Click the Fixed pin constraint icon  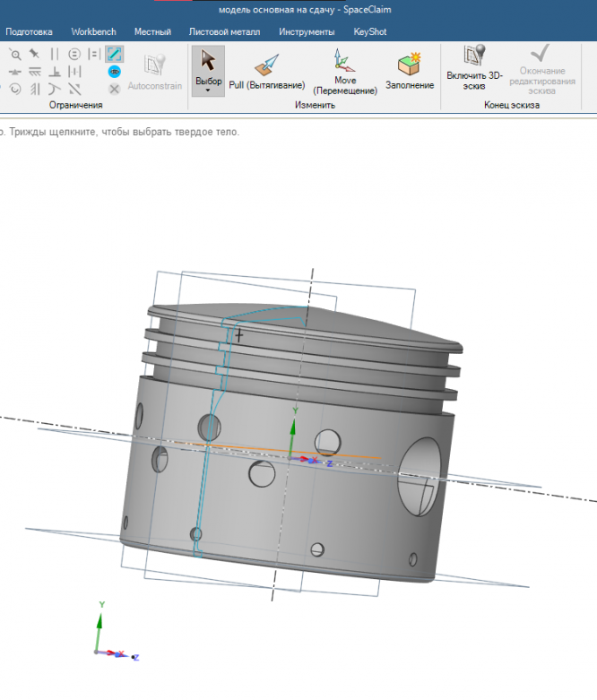tap(34, 54)
